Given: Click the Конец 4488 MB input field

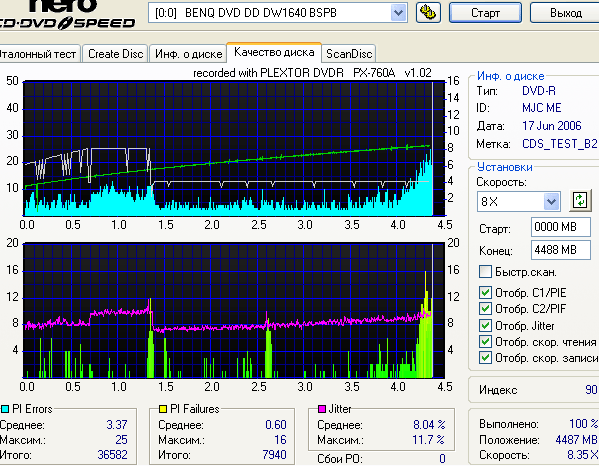Looking at the screenshot, I should (x=560, y=250).
